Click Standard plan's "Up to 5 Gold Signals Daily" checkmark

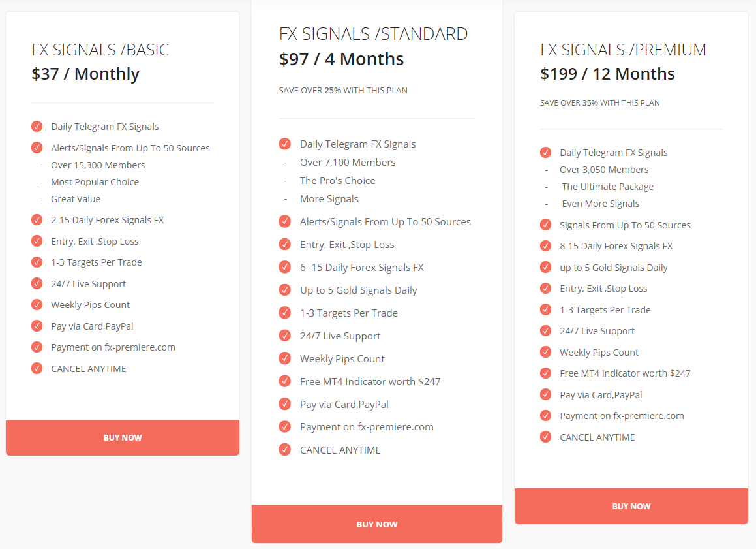pyautogui.click(x=284, y=290)
